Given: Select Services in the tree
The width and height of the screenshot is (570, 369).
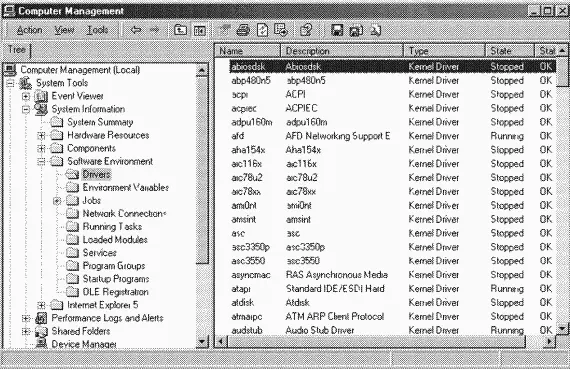Looking at the screenshot, I should pos(99,253).
